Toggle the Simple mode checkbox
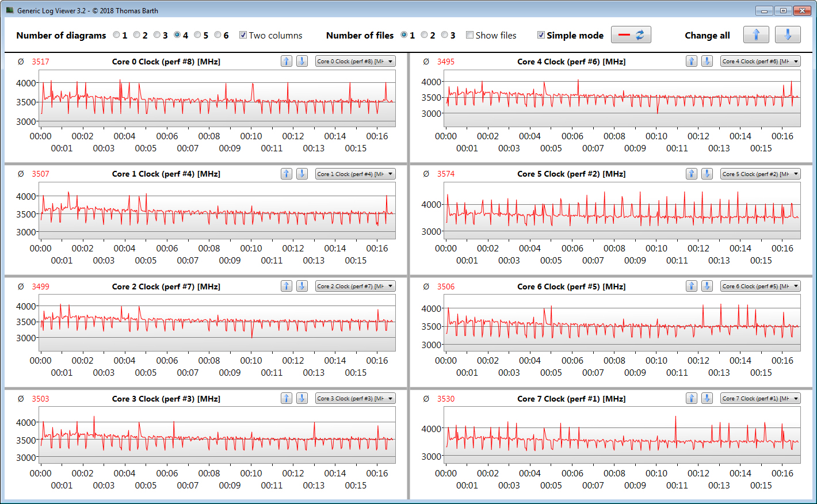 click(x=541, y=35)
